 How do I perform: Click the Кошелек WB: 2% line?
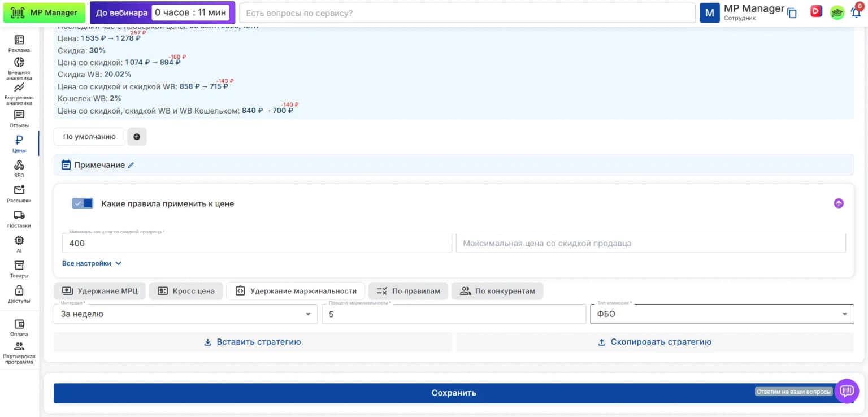89,98
